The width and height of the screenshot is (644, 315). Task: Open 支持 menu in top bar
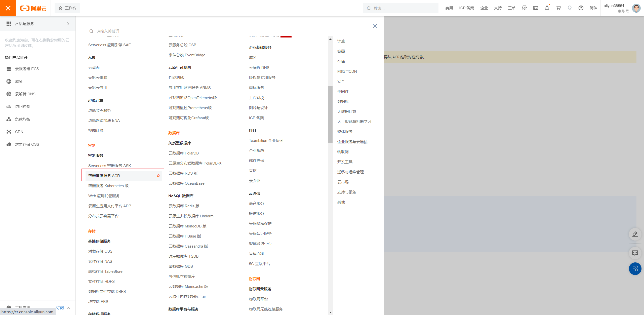coord(498,8)
